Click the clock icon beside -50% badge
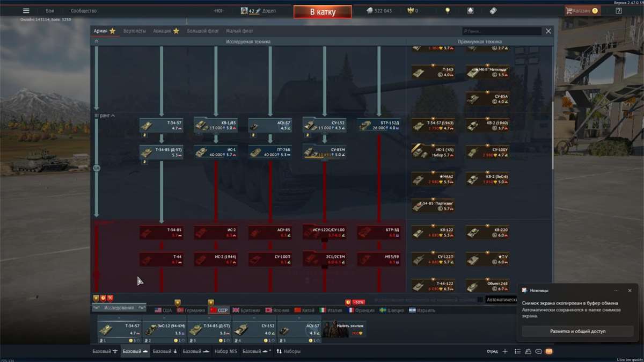Screen dimensions: 644x362 348,302
